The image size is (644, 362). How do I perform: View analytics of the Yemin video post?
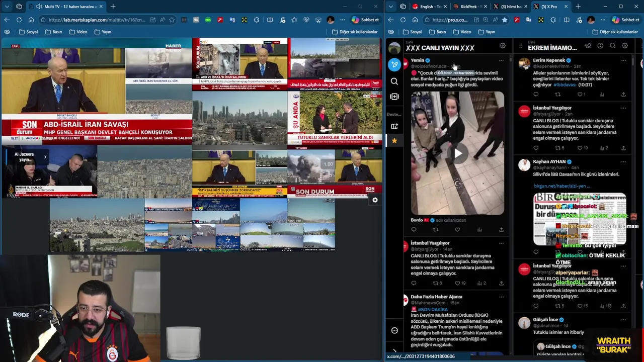tap(479, 230)
